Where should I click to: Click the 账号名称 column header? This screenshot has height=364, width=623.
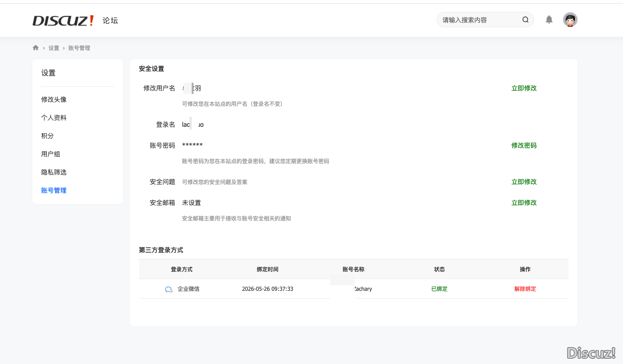pyautogui.click(x=354, y=269)
